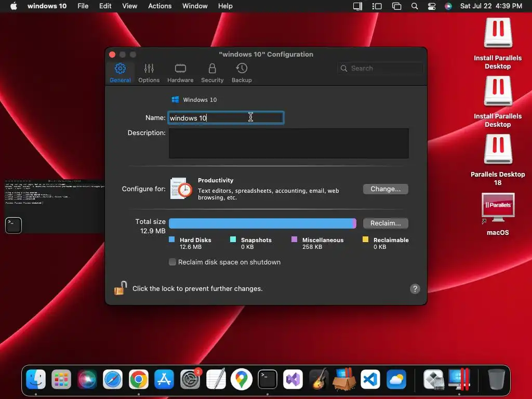This screenshot has width=532, height=399.
Task: Click the Productivity profile icon
Action: pyautogui.click(x=181, y=188)
